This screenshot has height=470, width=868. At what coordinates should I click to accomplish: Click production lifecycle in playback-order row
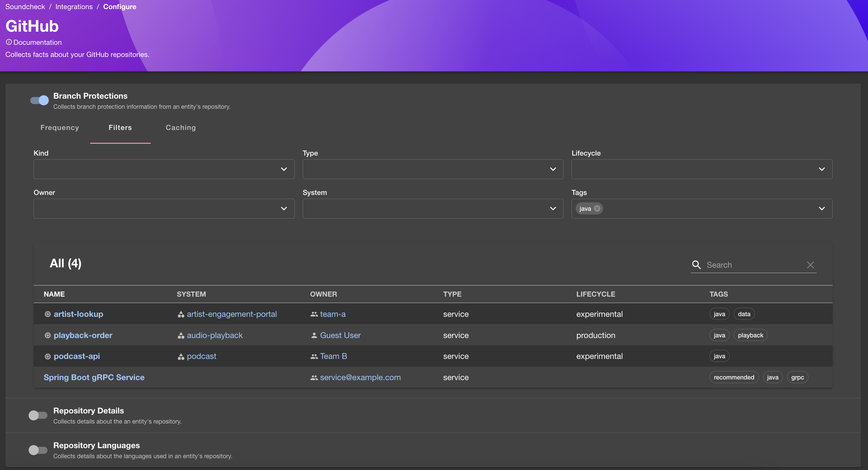tap(596, 335)
